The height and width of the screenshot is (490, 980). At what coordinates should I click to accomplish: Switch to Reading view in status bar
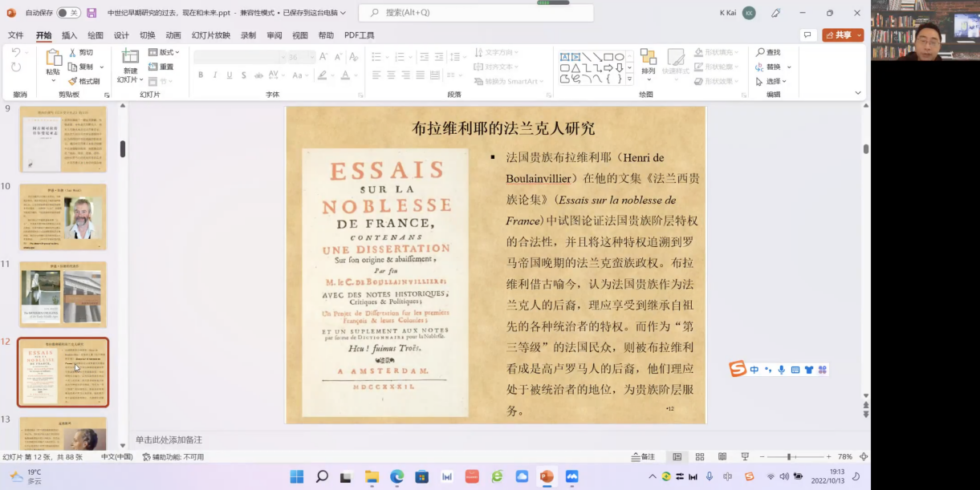[722, 456]
